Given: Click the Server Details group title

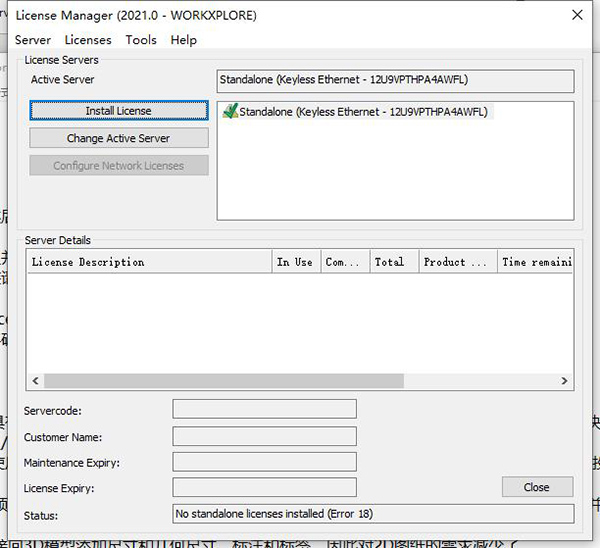Looking at the screenshot, I should pos(57,240).
